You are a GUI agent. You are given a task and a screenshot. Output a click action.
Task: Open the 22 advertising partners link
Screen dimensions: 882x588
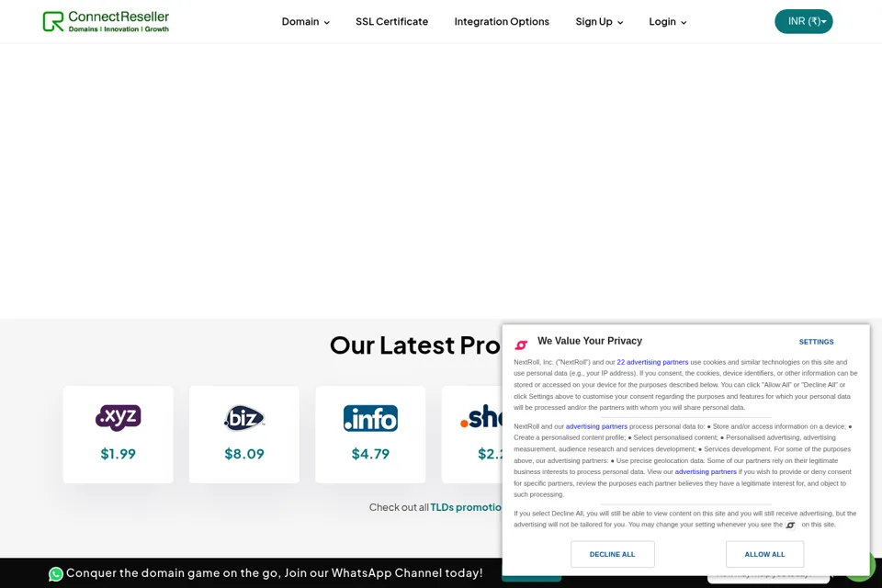coord(652,362)
